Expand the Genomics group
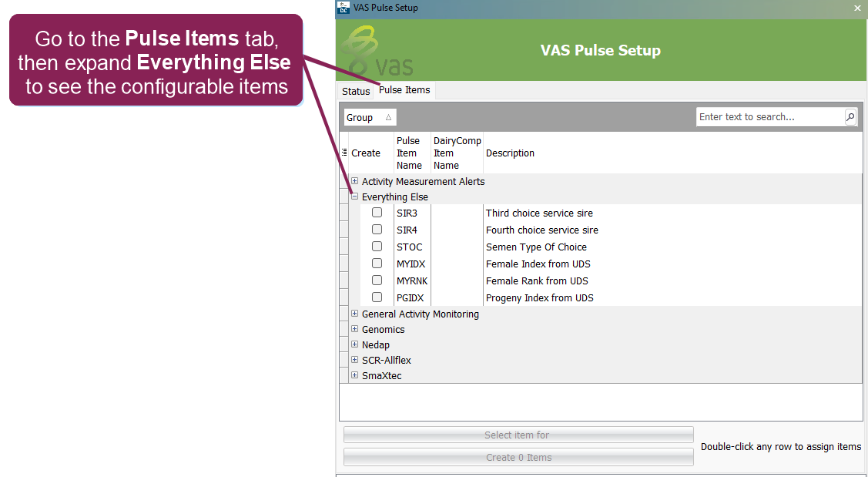 pos(355,329)
